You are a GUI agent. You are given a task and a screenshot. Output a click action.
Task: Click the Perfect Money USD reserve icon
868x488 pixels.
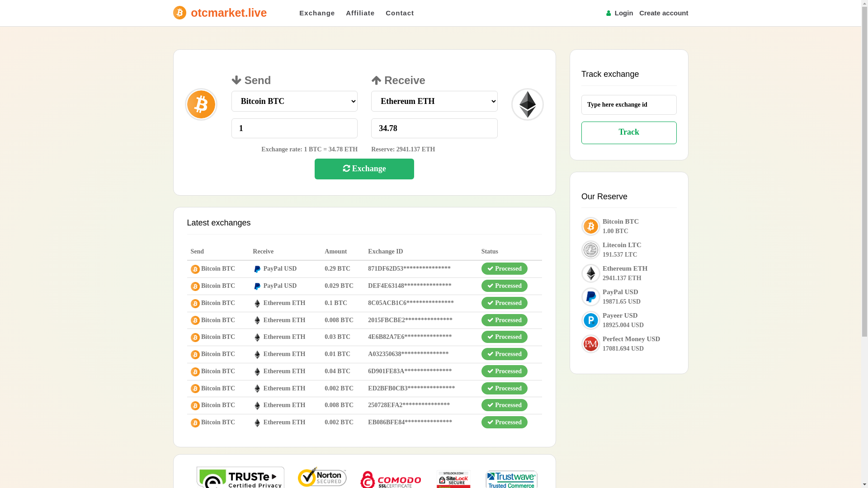pyautogui.click(x=591, y=344)
